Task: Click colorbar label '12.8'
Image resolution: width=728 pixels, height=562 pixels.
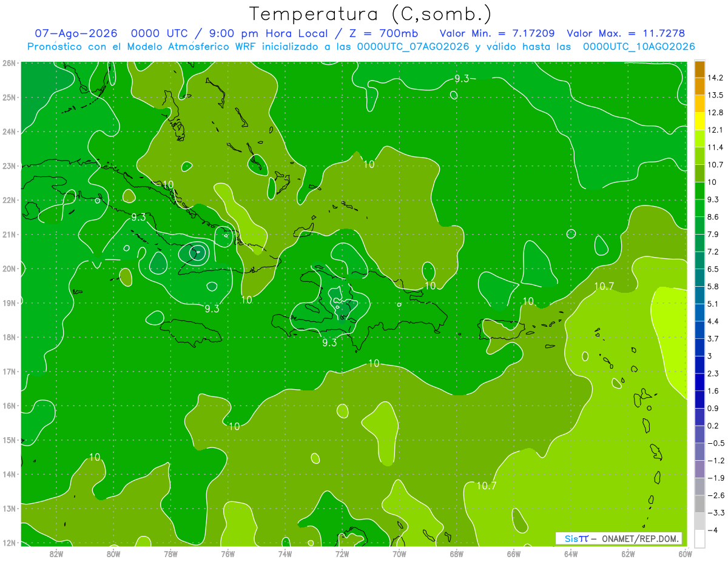Action: pos(715,113)
